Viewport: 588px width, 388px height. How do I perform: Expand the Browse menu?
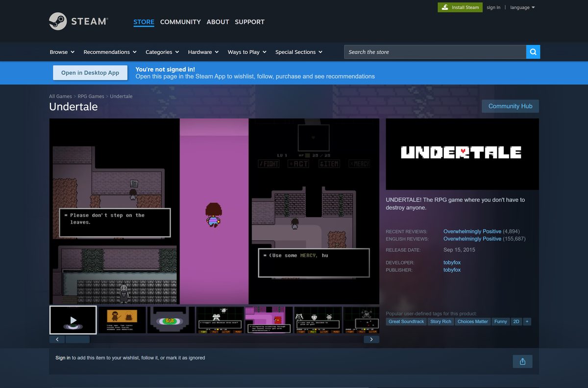tap(62, 52)
